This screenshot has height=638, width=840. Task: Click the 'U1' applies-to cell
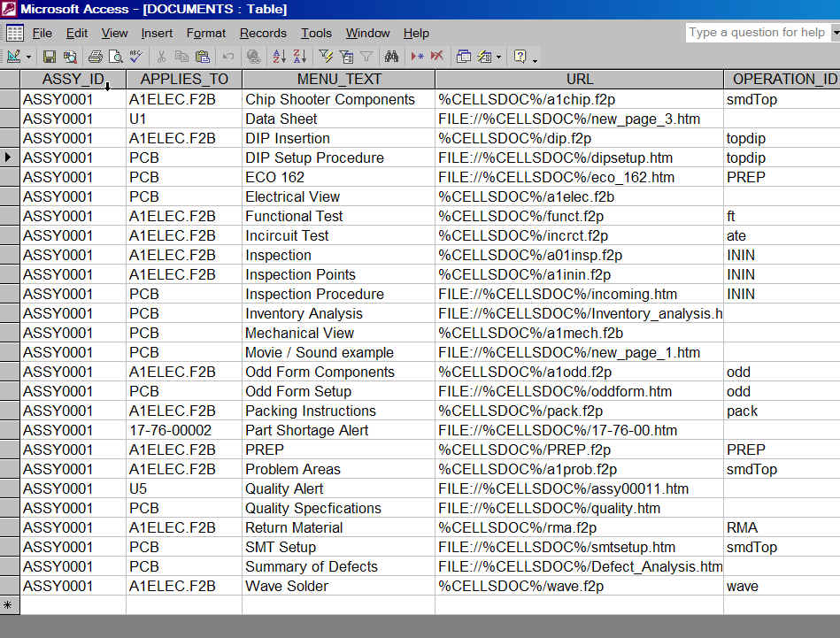(184, 119)
